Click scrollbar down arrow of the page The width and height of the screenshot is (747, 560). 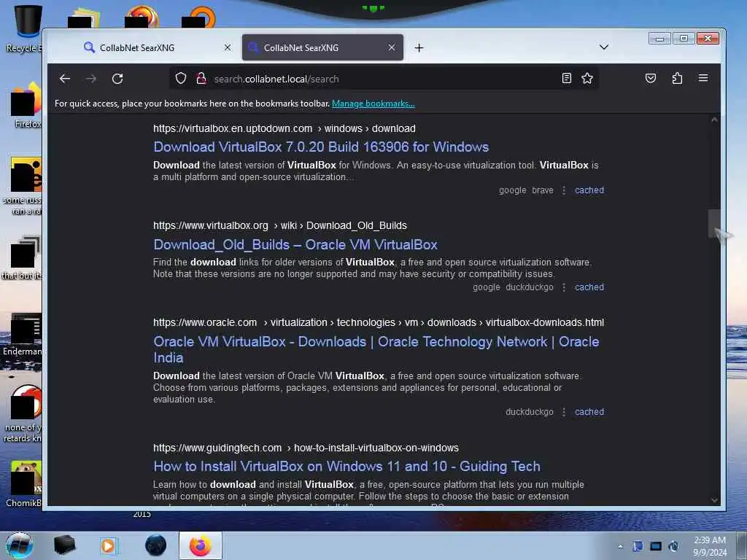[x=714, y=500]
